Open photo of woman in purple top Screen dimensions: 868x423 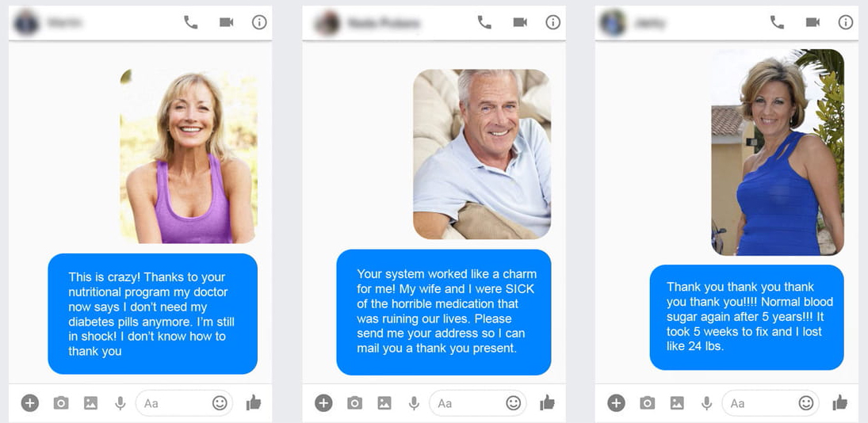188,156
